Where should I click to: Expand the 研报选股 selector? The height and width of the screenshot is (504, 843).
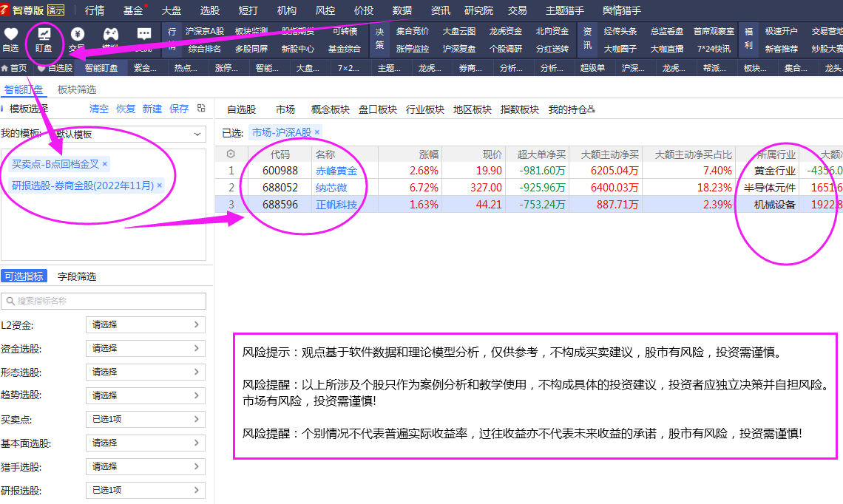pos(146,490)
